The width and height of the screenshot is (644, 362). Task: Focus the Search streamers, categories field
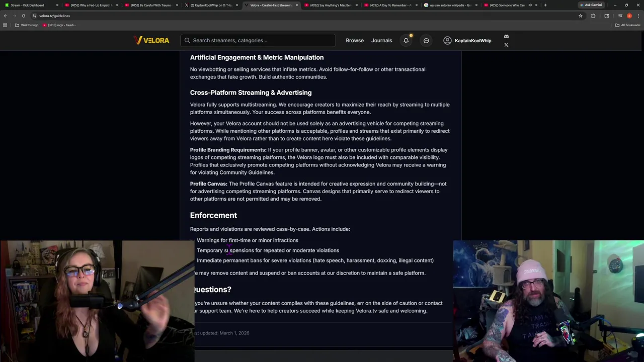(x=258, y=40)
